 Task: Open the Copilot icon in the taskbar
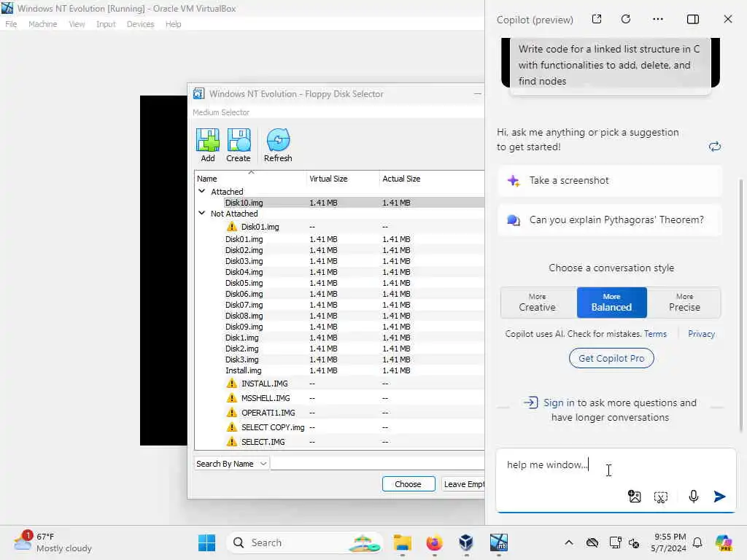pos(724,542)
